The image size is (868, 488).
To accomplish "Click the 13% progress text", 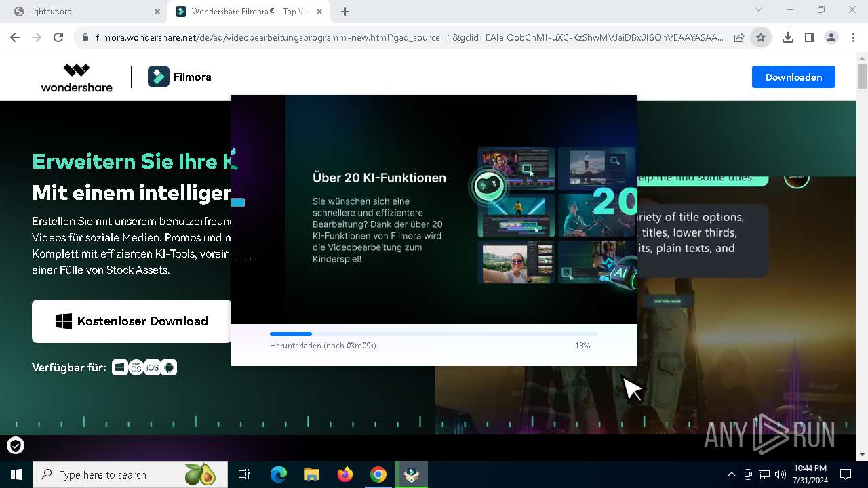I will 583,346.
